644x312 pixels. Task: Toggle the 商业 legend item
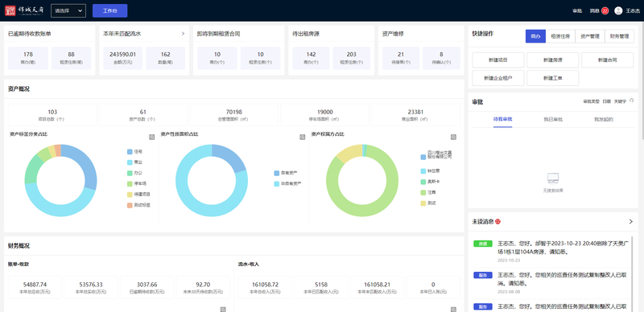coord(135,162)
